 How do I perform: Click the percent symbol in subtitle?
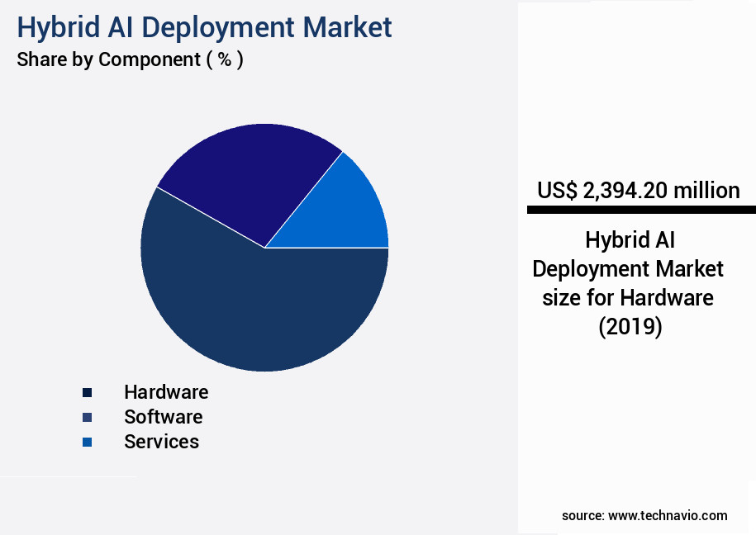224,59
